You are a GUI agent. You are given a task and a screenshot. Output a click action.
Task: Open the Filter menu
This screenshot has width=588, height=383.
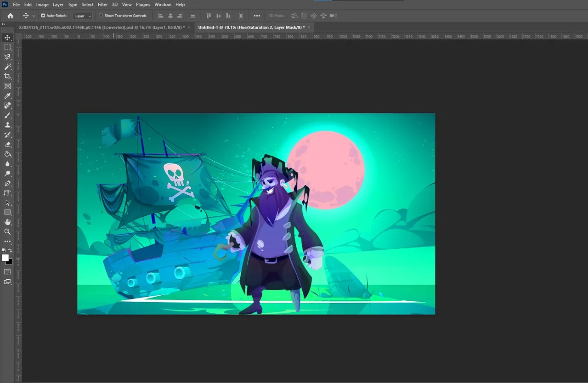103,5
